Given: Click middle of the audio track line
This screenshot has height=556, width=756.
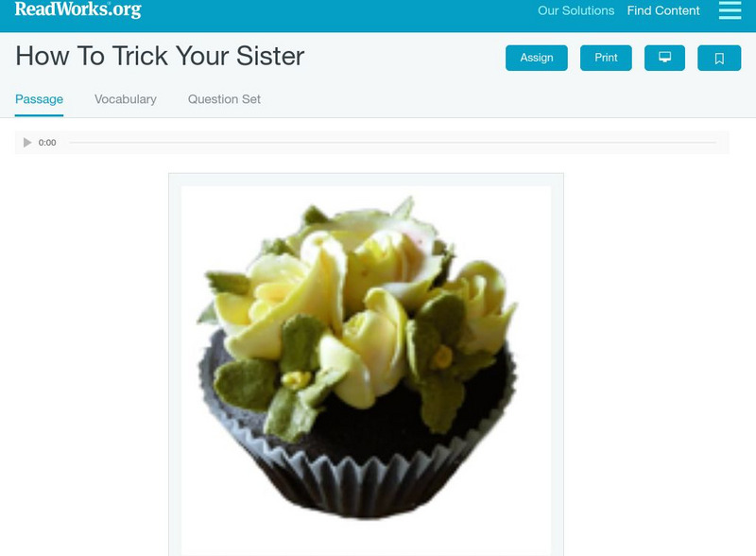Looking at the screenshot, I should tap(392, 143).
